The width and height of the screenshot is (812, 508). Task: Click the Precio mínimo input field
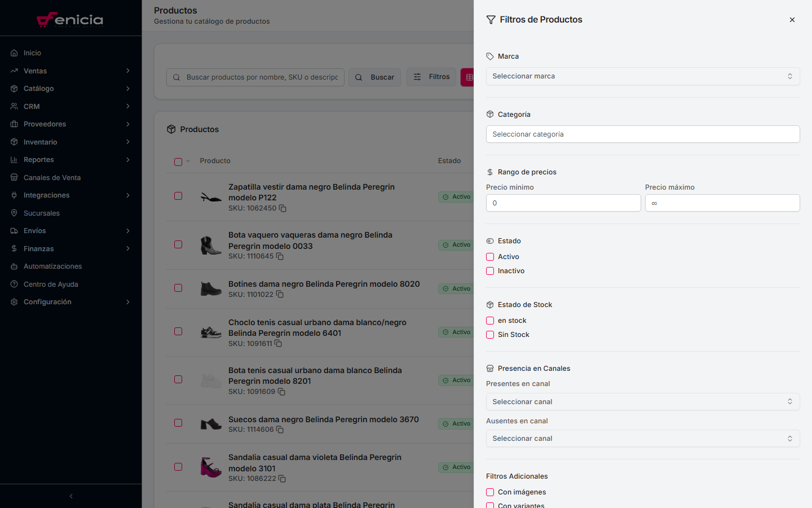click(x=563, y=203)
